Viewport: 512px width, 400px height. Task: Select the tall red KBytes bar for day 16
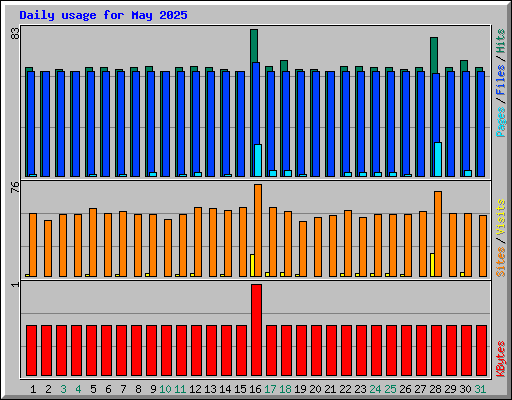[x=256, y=330]
